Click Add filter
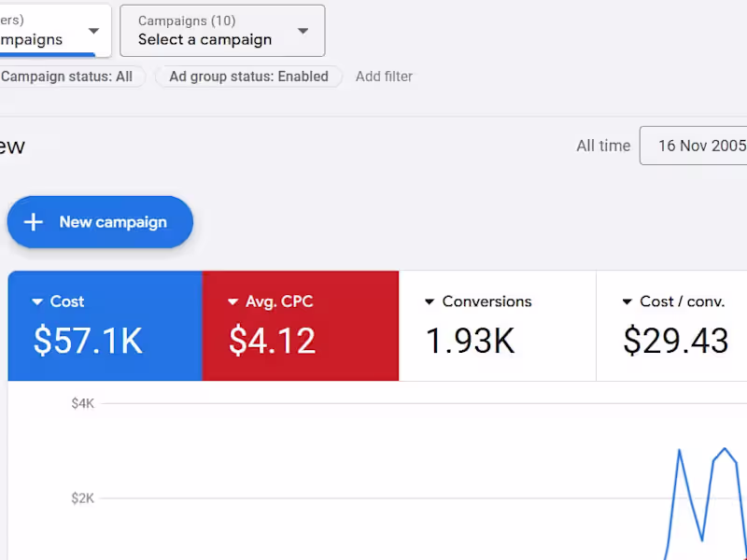This screenshot has width=747, height=560. coord(384,77)
